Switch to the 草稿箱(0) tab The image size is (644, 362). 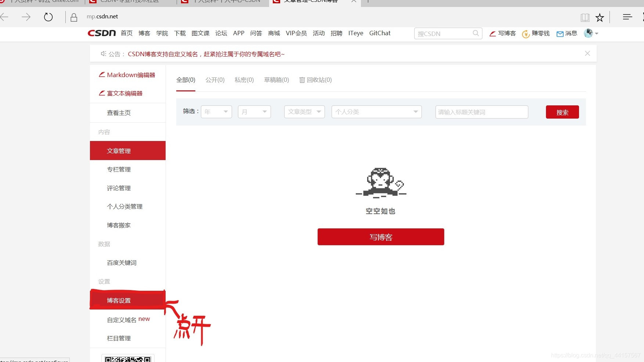276,80
